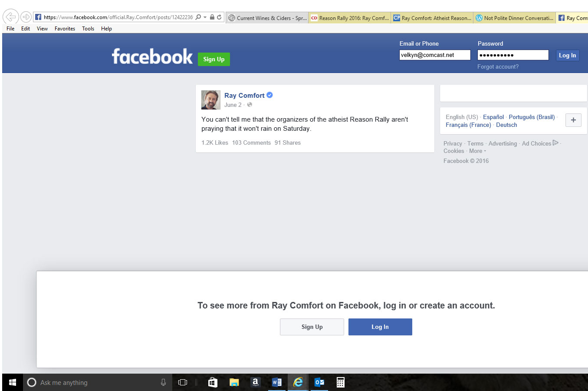Click the browser Forward arrow button
This screenshot has height=391, width=588.
point(26,17)
